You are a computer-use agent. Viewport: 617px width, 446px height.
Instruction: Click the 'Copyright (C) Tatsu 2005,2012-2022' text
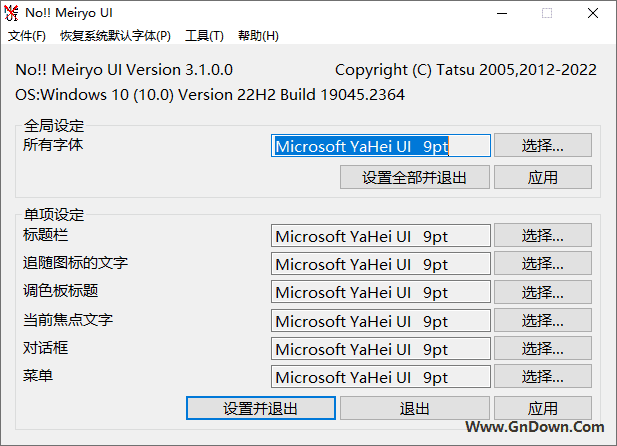466,70
